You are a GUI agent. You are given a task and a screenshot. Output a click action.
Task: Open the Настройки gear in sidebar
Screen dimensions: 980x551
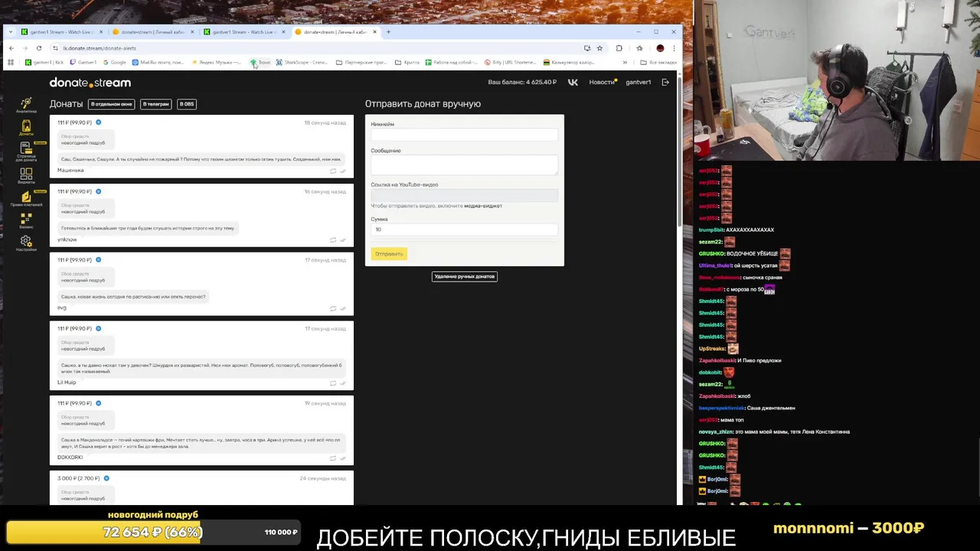tap(26, 243)
